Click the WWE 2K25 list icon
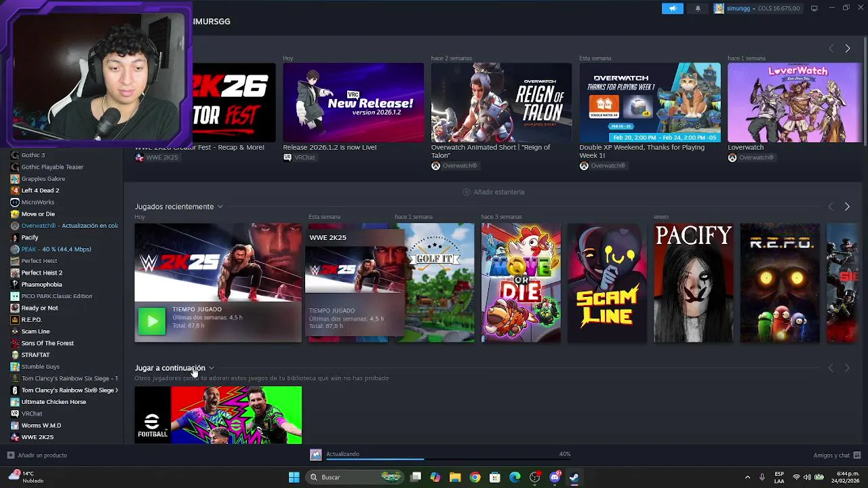This screenshot has height=488, width=868. pos(15,437)
